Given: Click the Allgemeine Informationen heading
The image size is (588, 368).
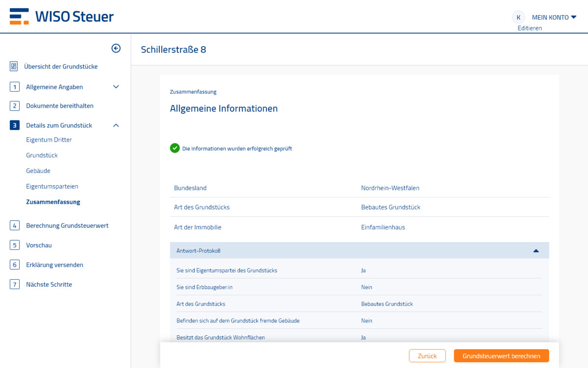Looking at the screenshot, I should click(224, 108).
